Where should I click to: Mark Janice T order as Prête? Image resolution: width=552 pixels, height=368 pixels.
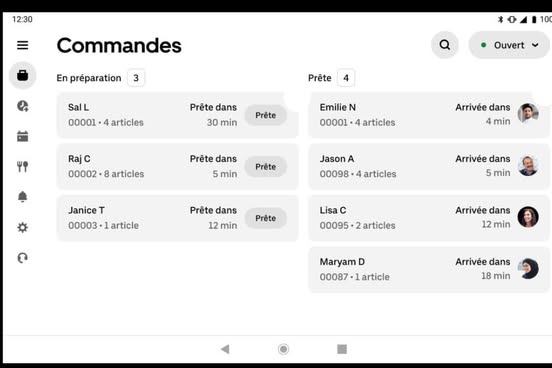[265, 218]
